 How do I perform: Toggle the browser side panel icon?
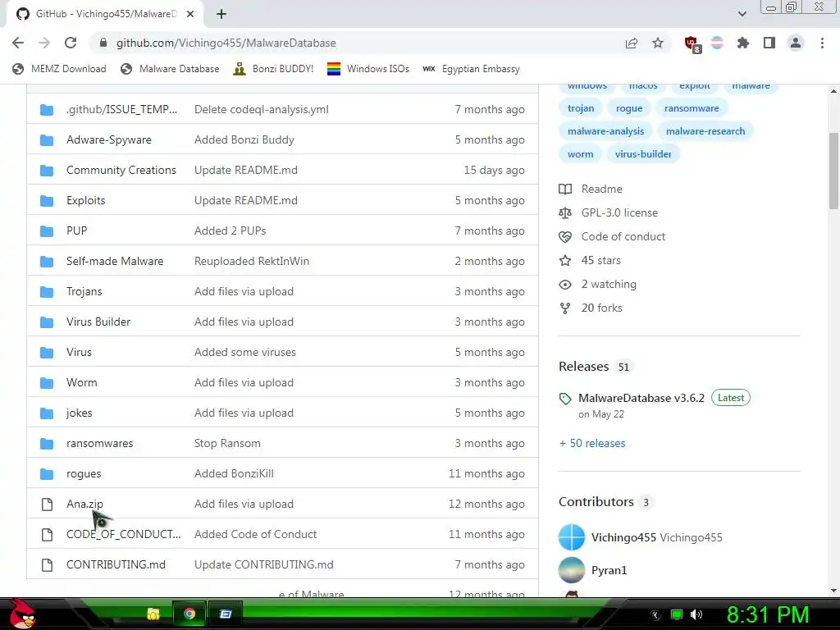click(x=769, y=43)
